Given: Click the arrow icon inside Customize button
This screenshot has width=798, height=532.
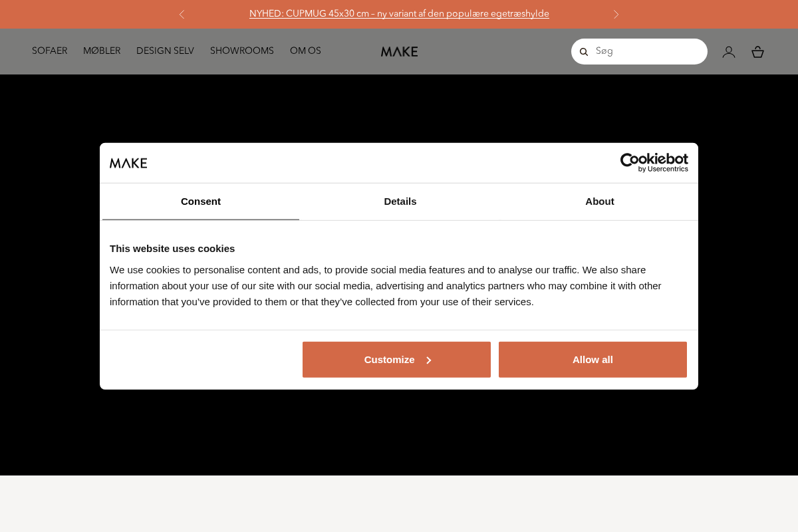Looking at the screenshot, I should tap(429, 360).
